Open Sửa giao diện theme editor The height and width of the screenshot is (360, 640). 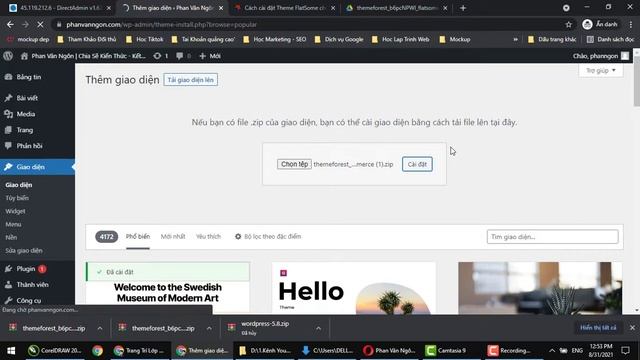click(24, 251)
